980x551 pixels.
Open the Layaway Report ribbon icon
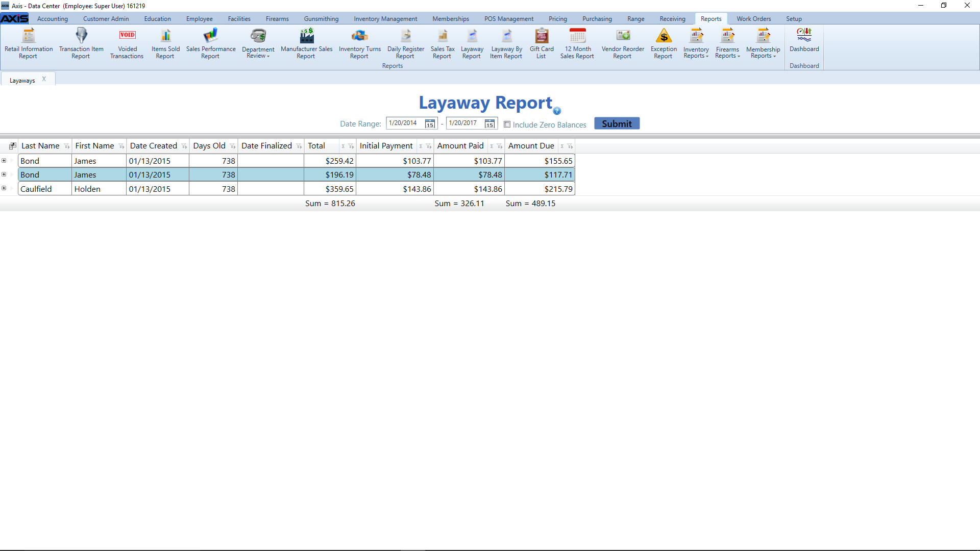[x=472, y=44]
